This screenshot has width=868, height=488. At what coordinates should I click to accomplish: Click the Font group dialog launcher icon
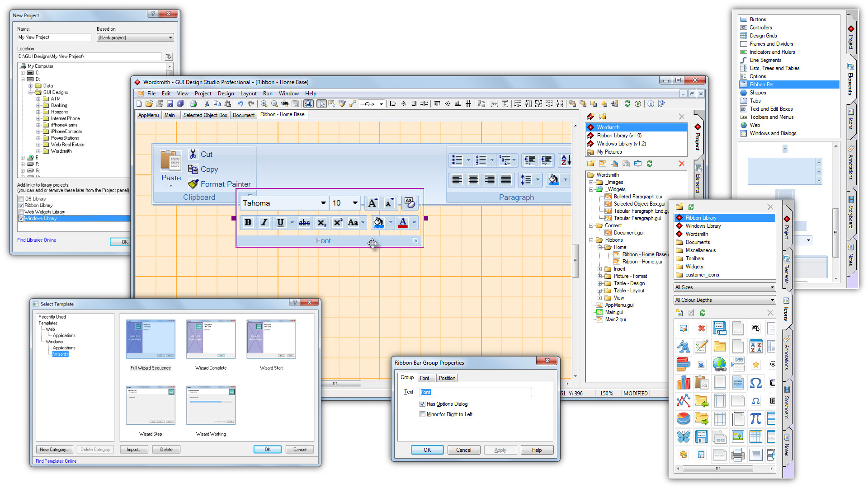[415, 241]
